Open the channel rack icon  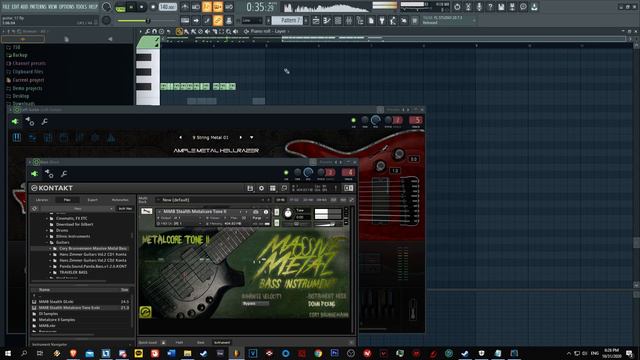(338, 20)
